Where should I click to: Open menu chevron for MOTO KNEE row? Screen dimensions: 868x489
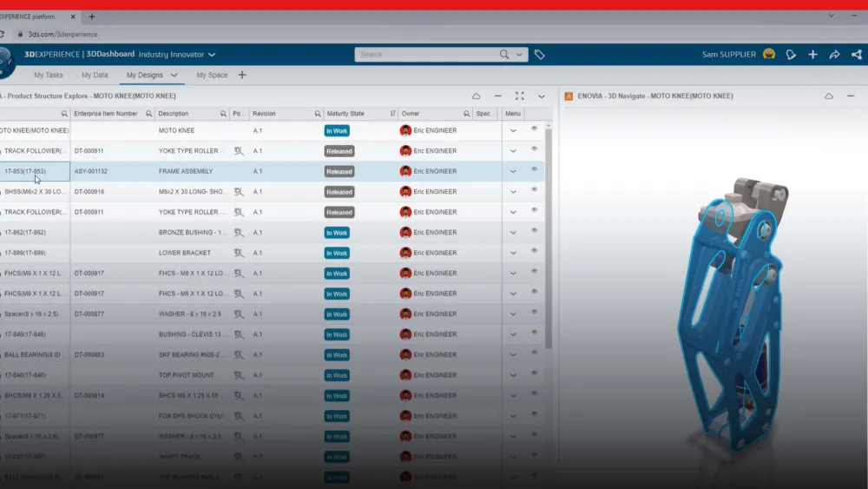coord(513,130)
